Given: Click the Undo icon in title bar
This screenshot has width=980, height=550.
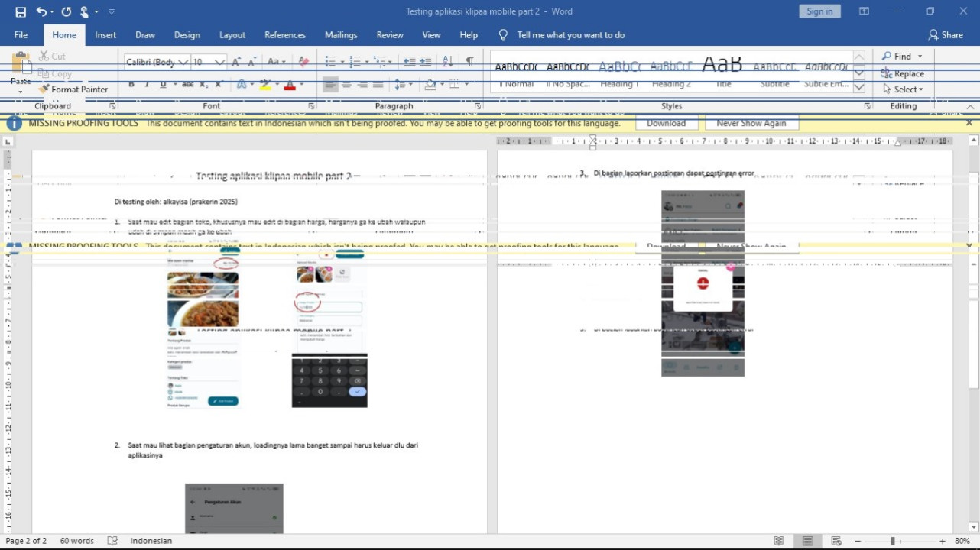Looking at the screenshot, I should [x=41, y=11].
